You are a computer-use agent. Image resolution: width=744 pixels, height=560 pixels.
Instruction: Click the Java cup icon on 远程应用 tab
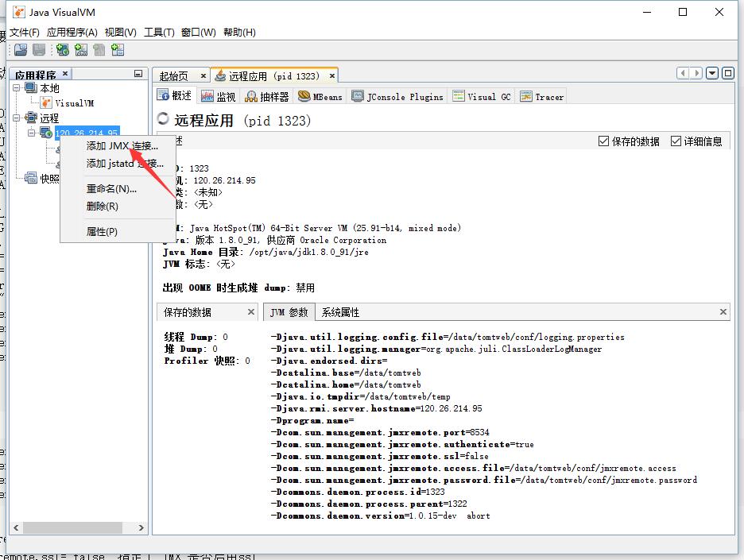(x=220, y=75)
